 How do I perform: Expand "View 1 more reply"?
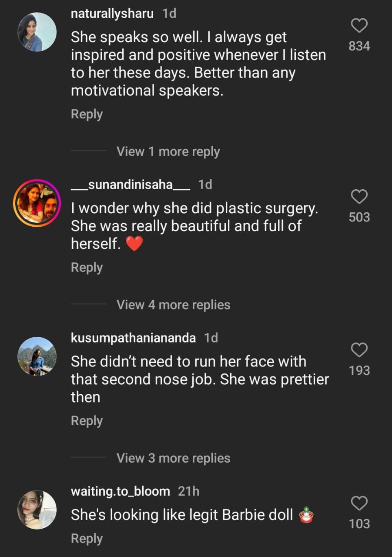point(168,151)
